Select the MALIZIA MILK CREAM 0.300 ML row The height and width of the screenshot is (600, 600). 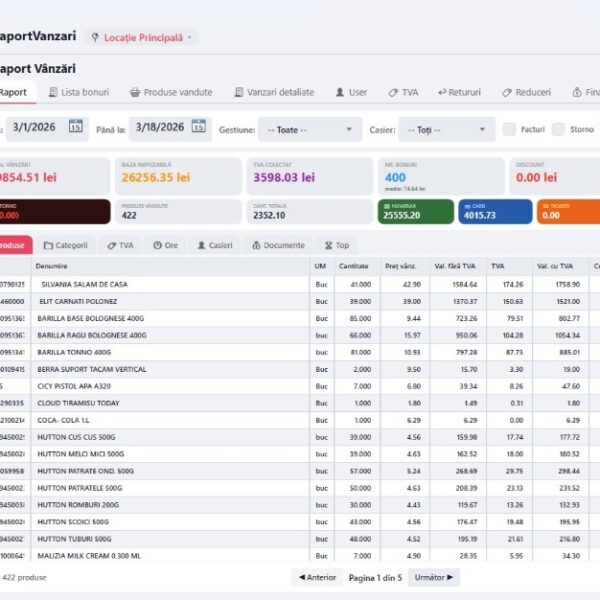tap(300, 556)
